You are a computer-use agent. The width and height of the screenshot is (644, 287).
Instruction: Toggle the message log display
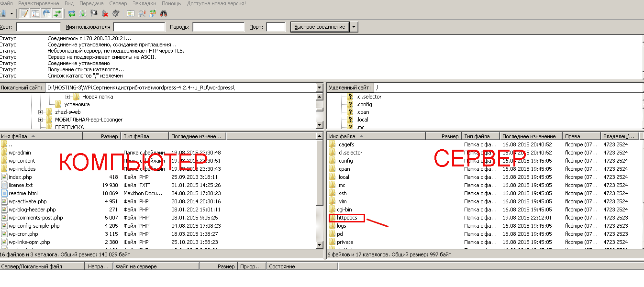pyautogui.click(x=24, y=13)
